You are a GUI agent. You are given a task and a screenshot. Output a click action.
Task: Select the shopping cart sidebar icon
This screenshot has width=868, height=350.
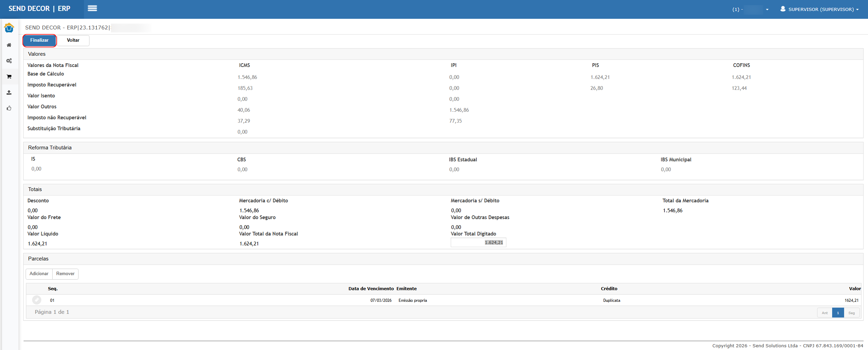pos(9,77)
